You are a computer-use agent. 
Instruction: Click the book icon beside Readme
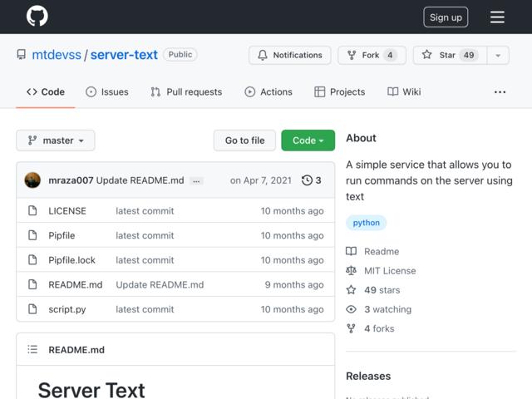351,251
